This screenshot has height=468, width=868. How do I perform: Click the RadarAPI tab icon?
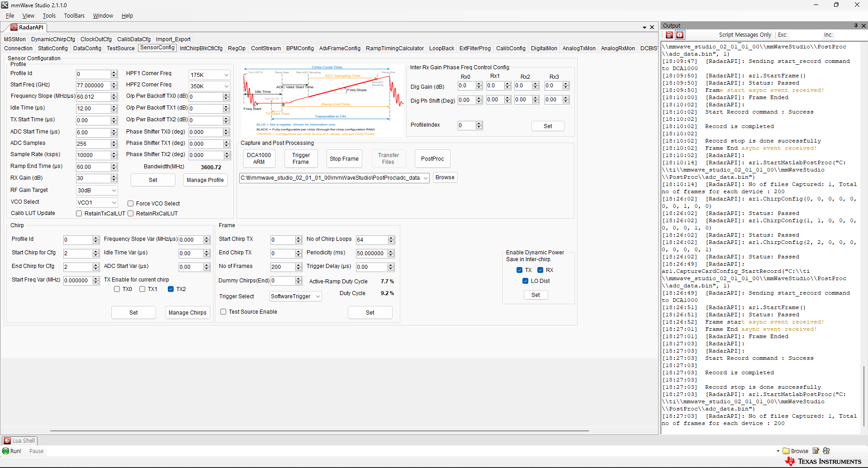click(x=14, y=27)
